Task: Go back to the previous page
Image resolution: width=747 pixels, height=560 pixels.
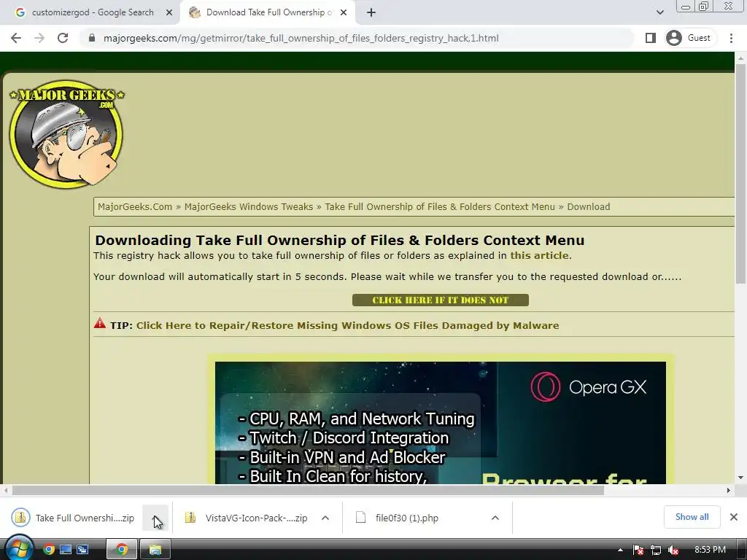Action: 16,38
